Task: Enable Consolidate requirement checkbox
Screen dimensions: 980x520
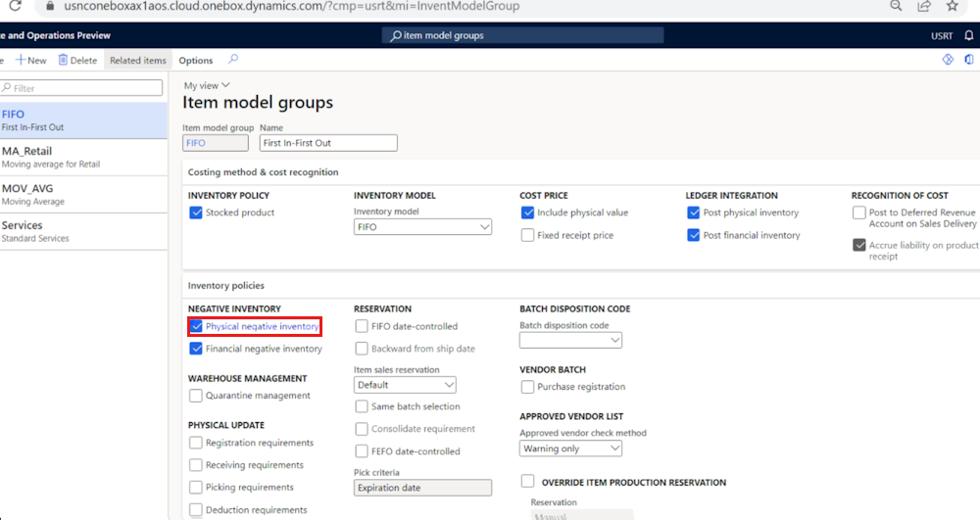Action: 362,429
